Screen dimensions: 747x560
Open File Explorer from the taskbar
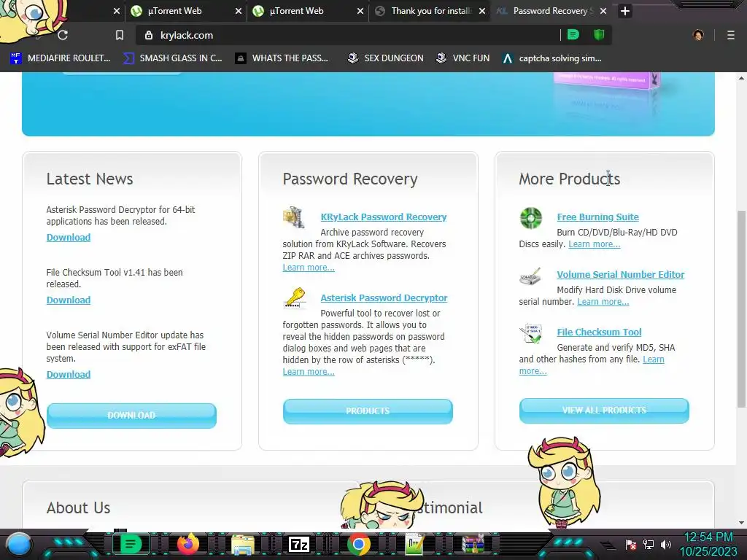pyautogui.click(x=243, y=544)
